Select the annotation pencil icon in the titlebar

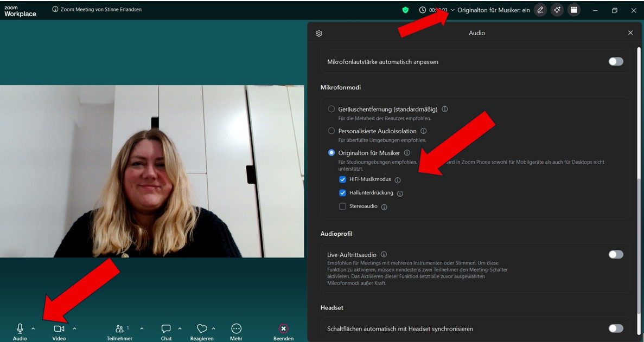pyautogui.click(x=540, y=9)
